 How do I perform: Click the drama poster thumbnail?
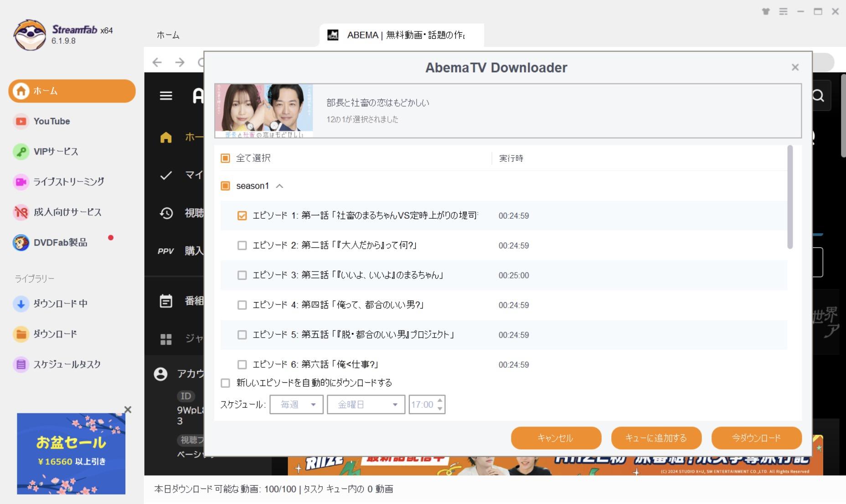pos(263,111)
